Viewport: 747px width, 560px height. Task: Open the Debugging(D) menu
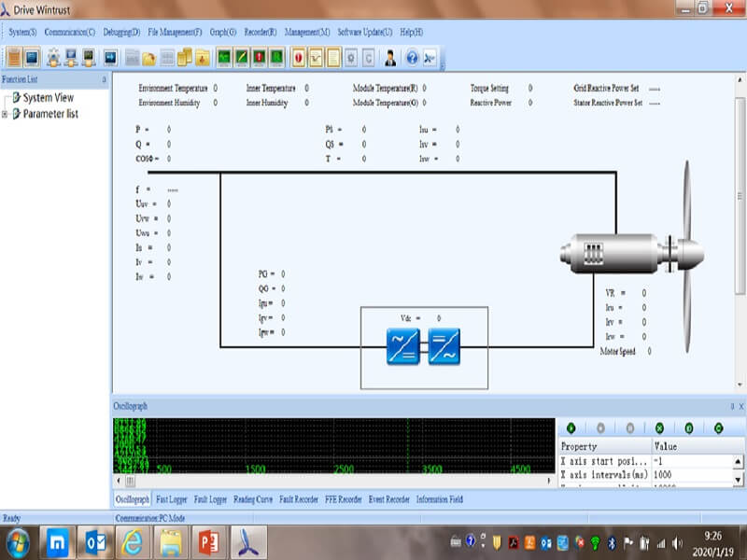[x=121, y=32]
